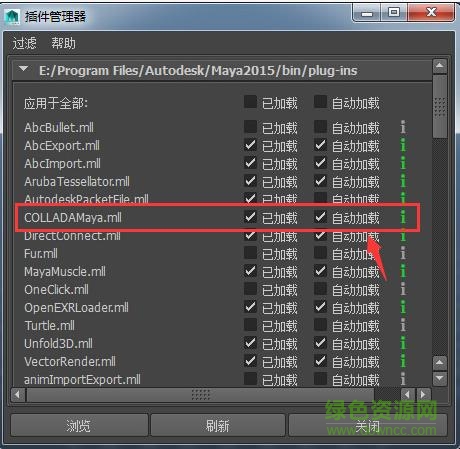Select the Unfold3D.mll plugin name

[x=58, y=344]
